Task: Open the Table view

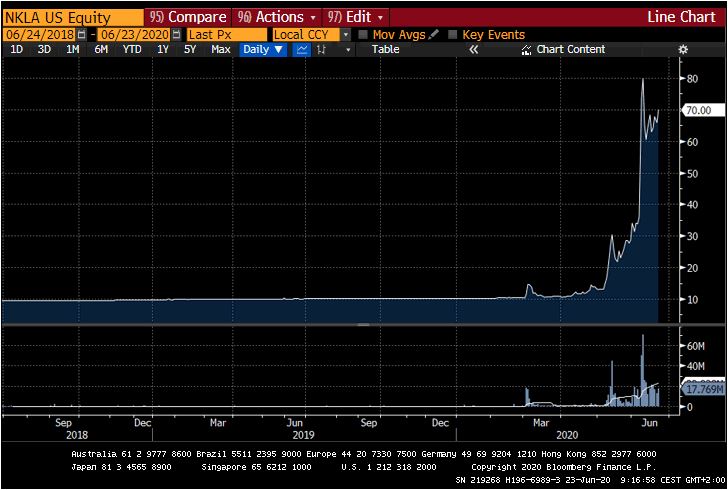Action: click(x=385, y=49)
